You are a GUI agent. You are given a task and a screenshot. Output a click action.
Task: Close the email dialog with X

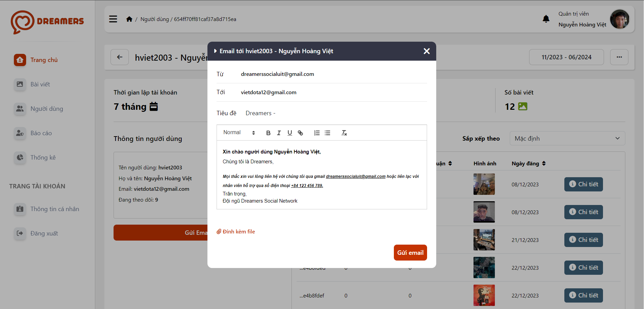pyautogui.click(x=426, y=51)
